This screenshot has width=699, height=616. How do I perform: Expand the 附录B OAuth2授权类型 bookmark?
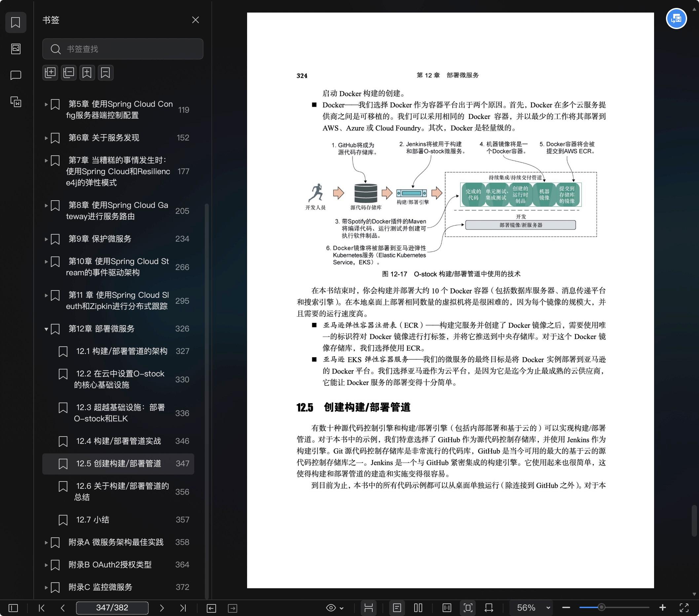[46, 565]
